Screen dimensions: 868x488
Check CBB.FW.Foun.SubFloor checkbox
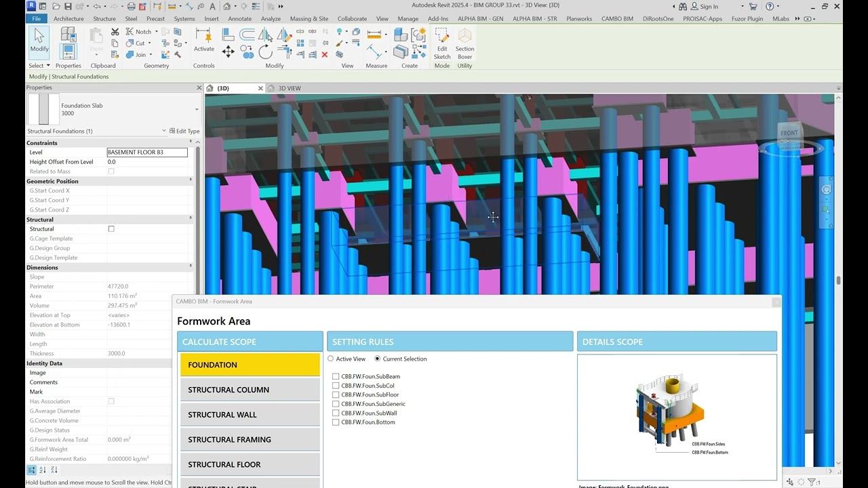pos(336,394)
